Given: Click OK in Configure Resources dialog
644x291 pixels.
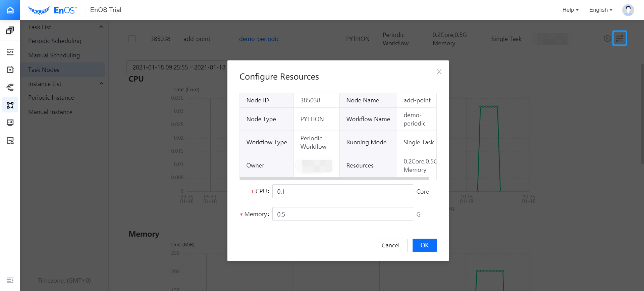Looking at the screenshot, I should click(424, 245).
